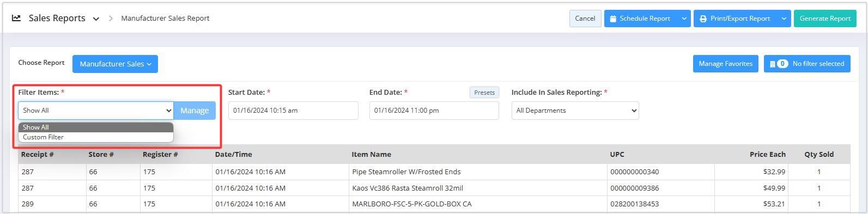Click the Generate Report button

(825, 19)
